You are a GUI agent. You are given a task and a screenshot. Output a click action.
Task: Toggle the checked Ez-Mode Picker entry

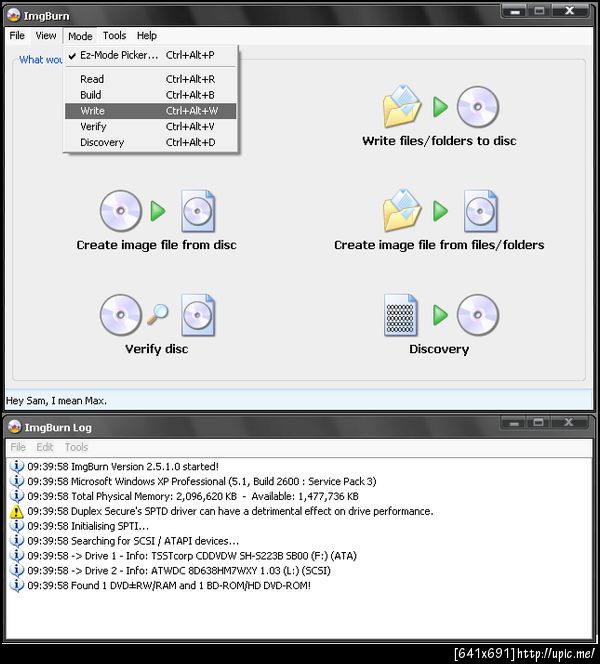(150, 55)
